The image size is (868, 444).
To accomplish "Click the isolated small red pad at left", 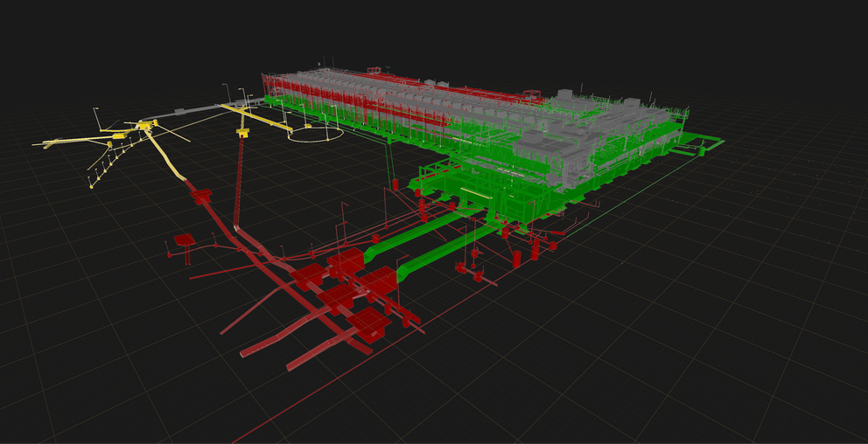I will tap(184, 239).
